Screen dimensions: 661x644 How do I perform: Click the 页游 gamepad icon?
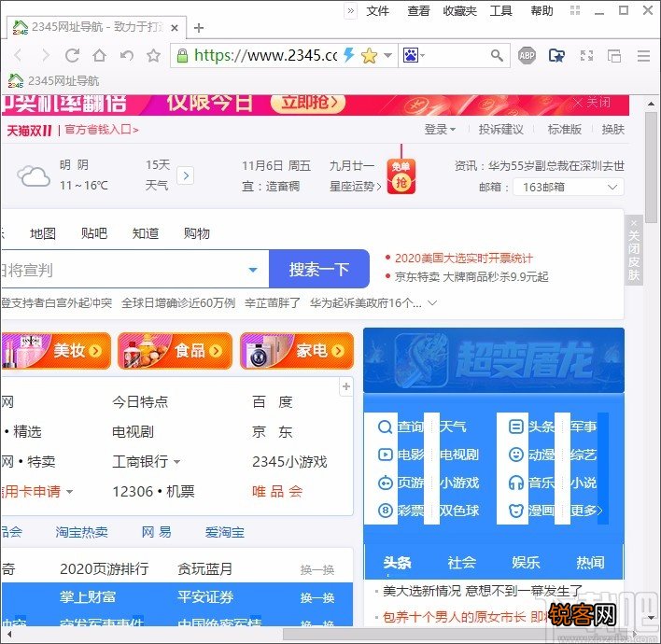click(385, 483)
